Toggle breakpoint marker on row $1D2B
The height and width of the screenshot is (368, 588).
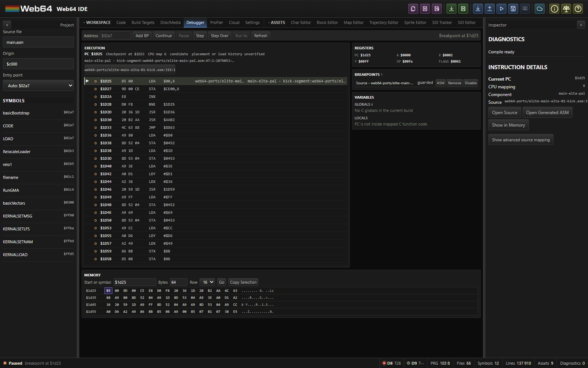(96, 105)
